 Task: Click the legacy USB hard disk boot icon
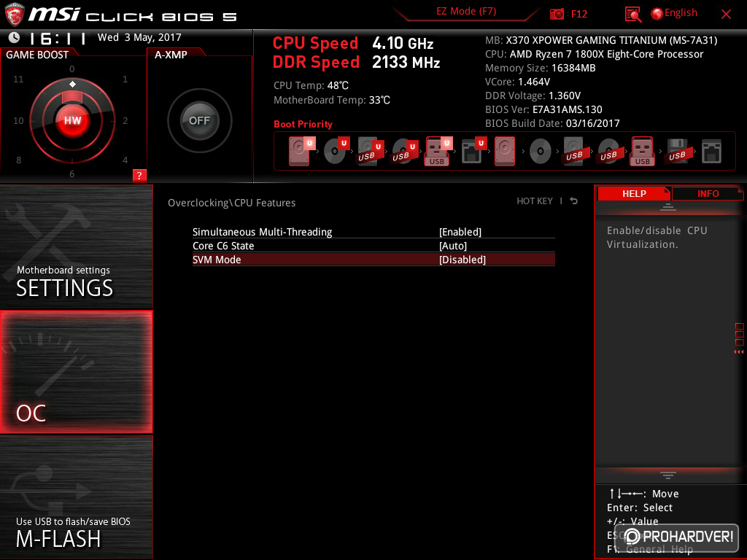pos(575,151)
